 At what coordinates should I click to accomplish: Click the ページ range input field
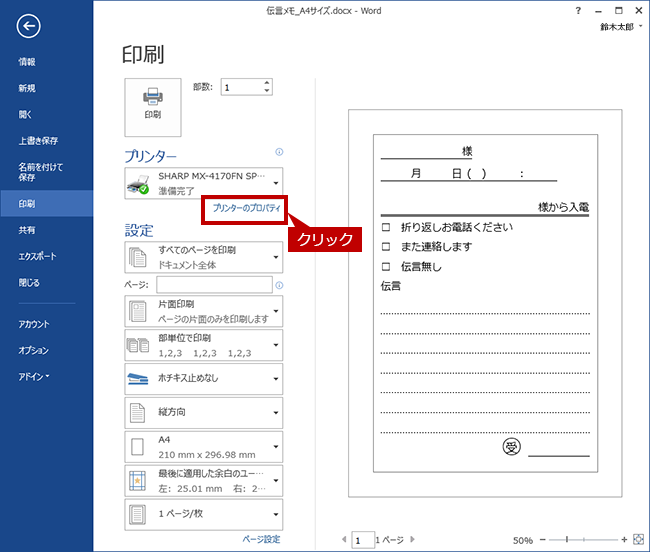pyautogui.click(x=214, y=285)
